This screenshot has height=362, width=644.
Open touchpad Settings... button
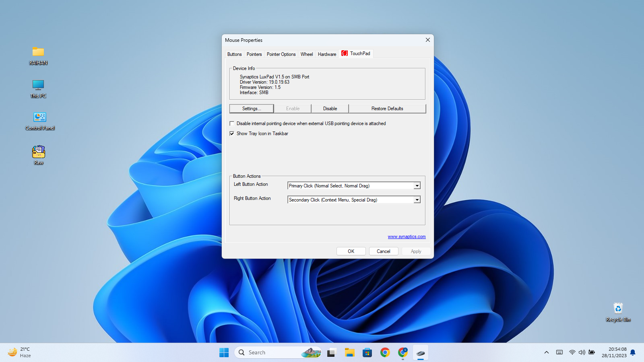[252, 109]
